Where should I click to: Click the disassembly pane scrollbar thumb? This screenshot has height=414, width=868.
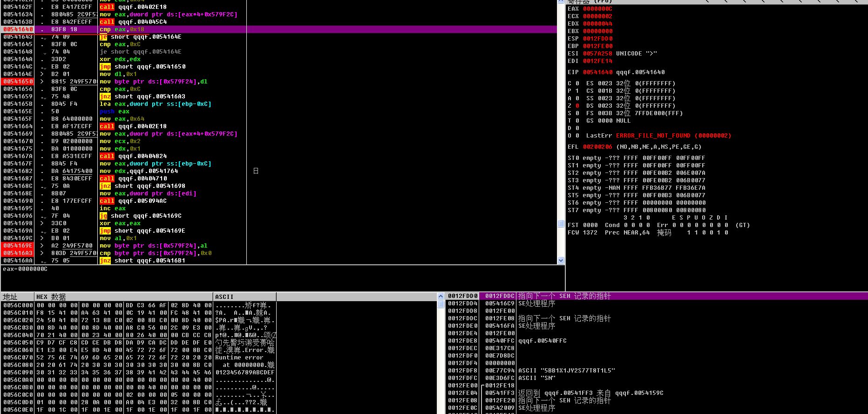[x=561, y=224]
